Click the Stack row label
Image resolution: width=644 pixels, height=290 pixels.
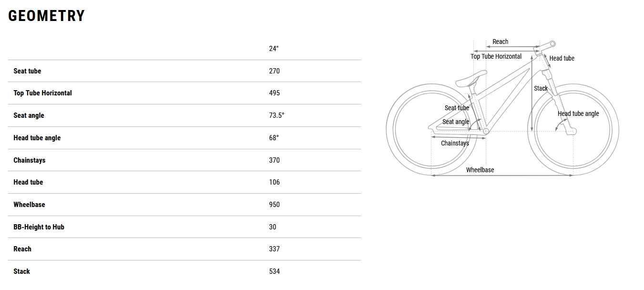21,271
